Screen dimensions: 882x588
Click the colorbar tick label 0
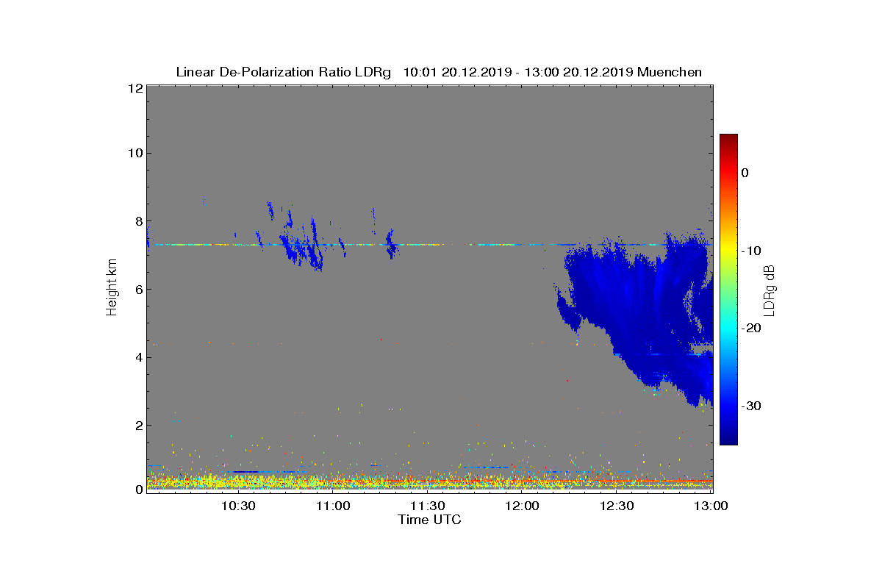point(745,173)
